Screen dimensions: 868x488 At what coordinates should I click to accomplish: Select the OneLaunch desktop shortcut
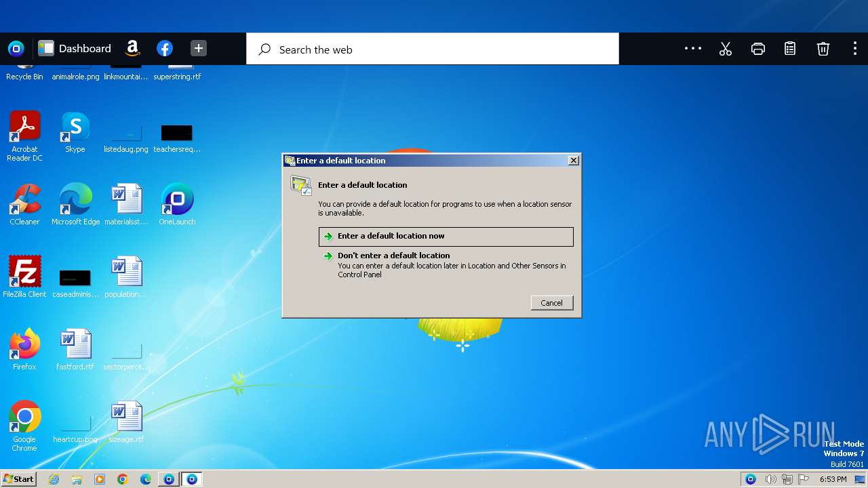[x=177, y=205]
